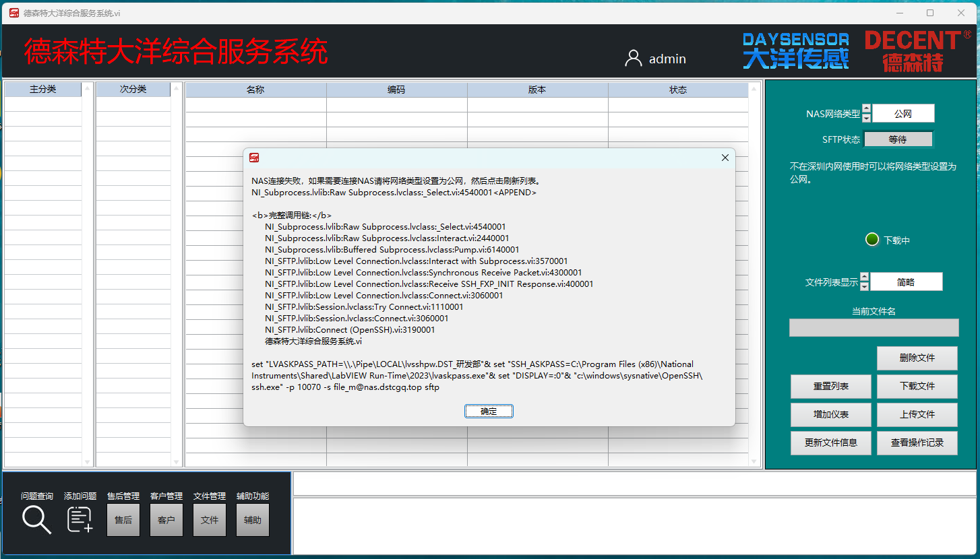Minimize the main application window

pos(899,13)
